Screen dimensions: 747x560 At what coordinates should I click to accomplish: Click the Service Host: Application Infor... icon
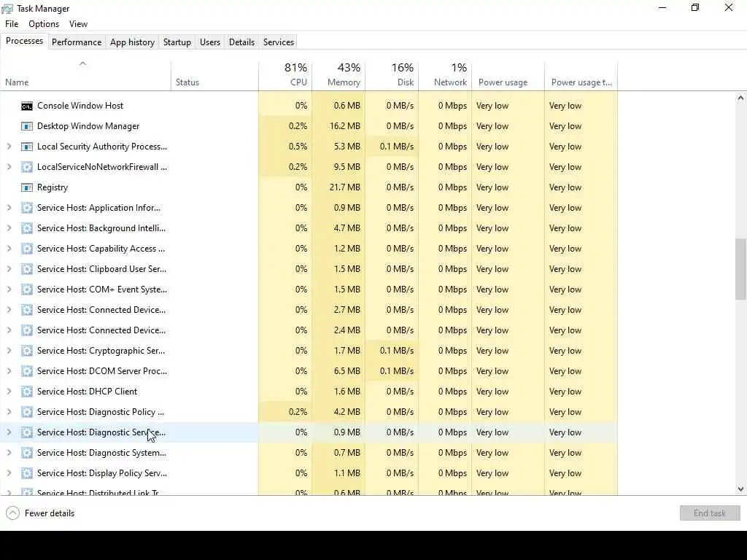(27, 208)
